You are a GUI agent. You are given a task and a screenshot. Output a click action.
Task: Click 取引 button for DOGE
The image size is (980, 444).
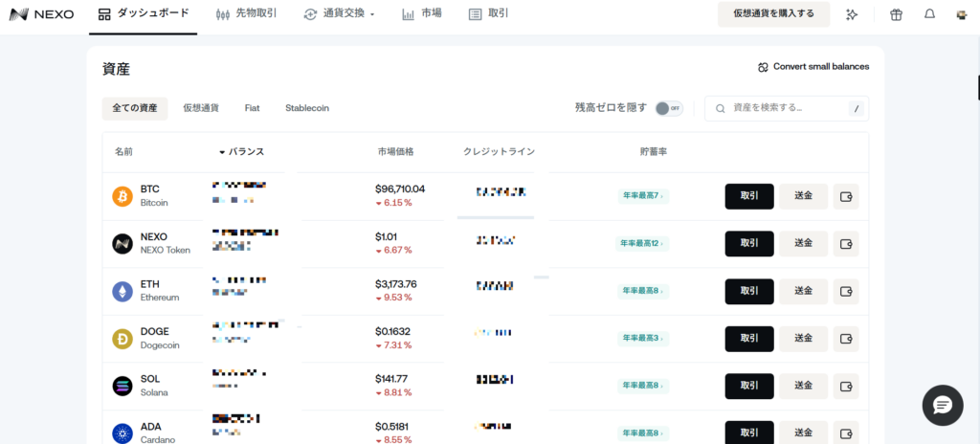(x=749, y=339)
